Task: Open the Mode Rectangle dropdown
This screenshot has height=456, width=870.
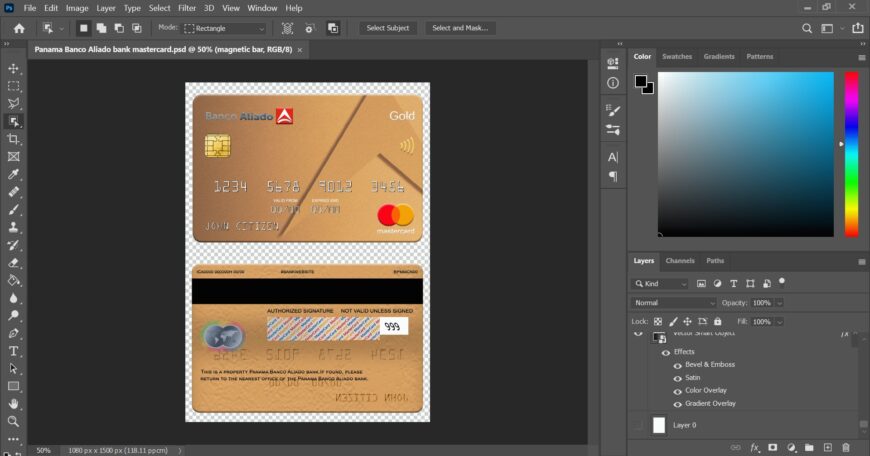Action: (224, 28)
